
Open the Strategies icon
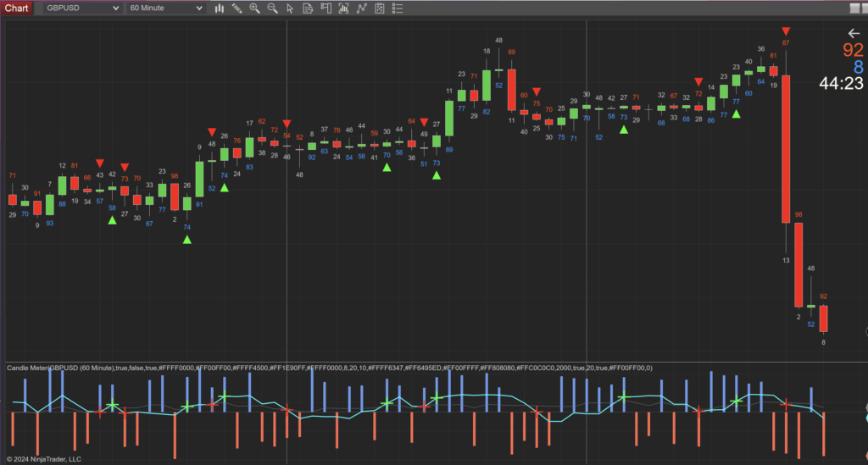[380, 8]
